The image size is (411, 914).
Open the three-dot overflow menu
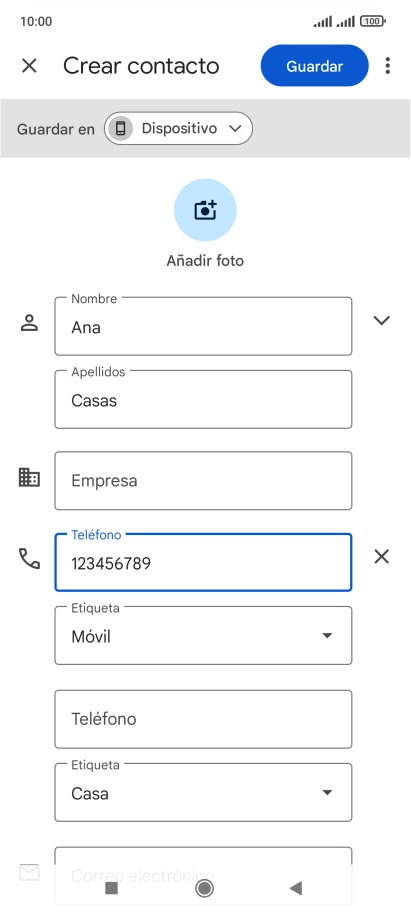coord(388,66)
